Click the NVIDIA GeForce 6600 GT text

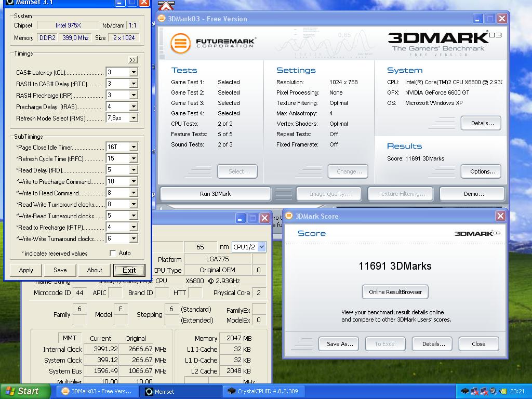tap(437, 92)
